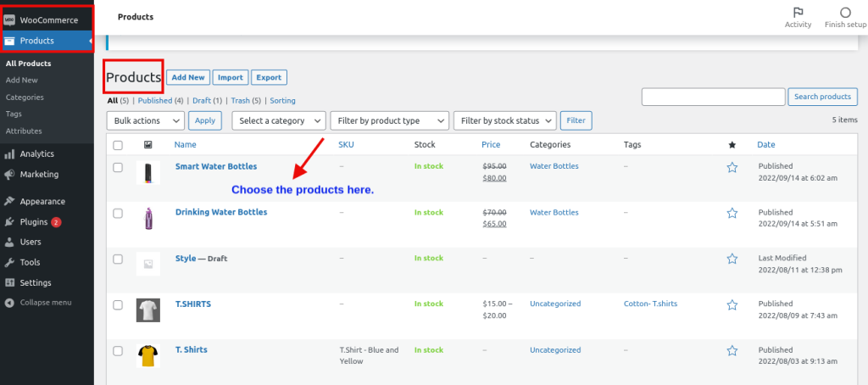
Task: Toggle featured star for Drinking Water Bottles
Action: click(732, 213)
